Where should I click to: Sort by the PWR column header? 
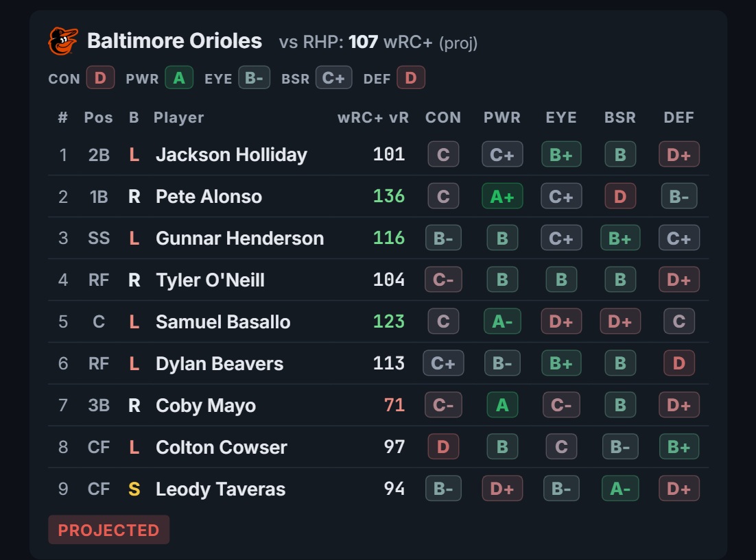[x=502, y=118]
